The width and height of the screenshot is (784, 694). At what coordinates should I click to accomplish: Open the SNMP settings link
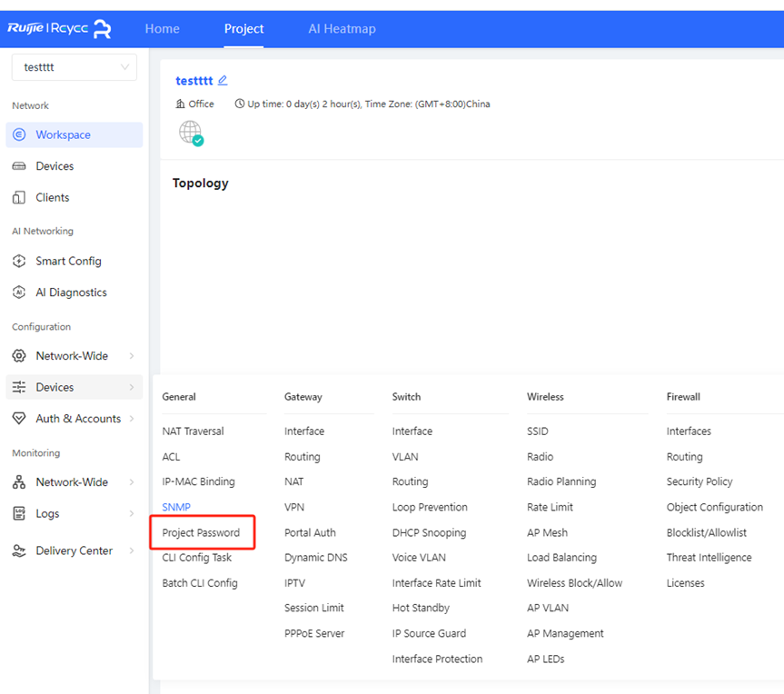pyautogui.click(x=176, y=507)
